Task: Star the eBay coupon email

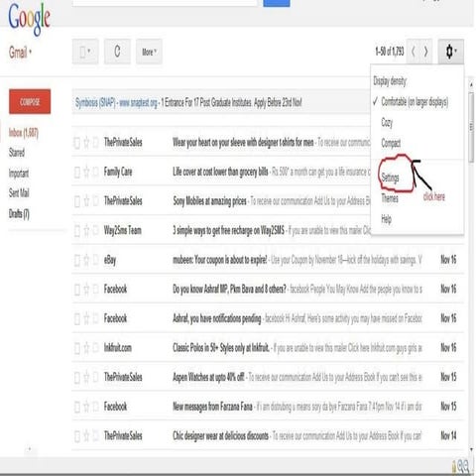Action: click(86, 260)
